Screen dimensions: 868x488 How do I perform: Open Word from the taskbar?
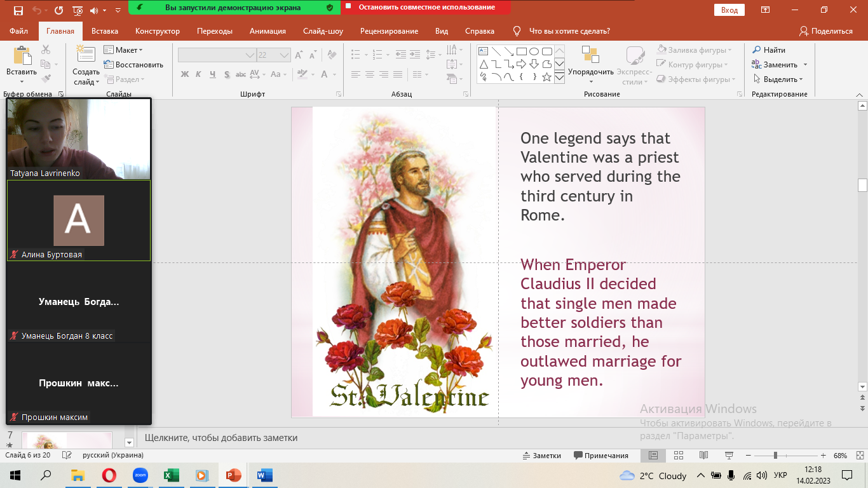(x=264, y=475)
